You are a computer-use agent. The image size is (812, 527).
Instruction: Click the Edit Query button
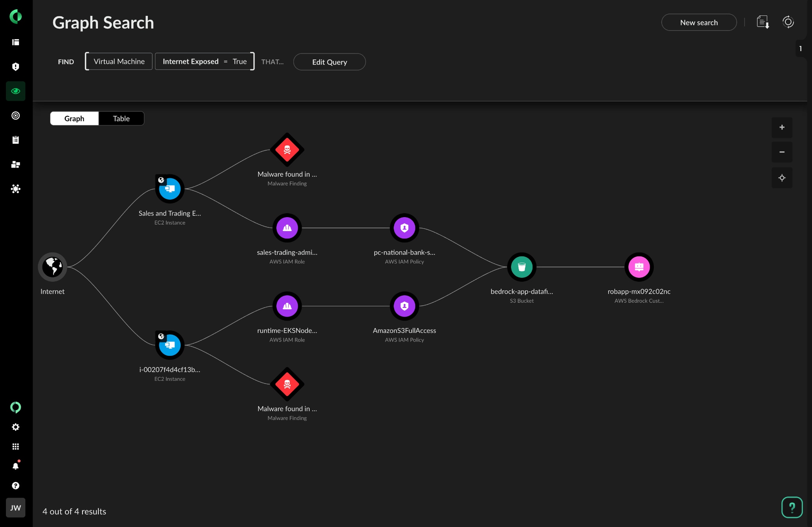[x=329, y=62]
